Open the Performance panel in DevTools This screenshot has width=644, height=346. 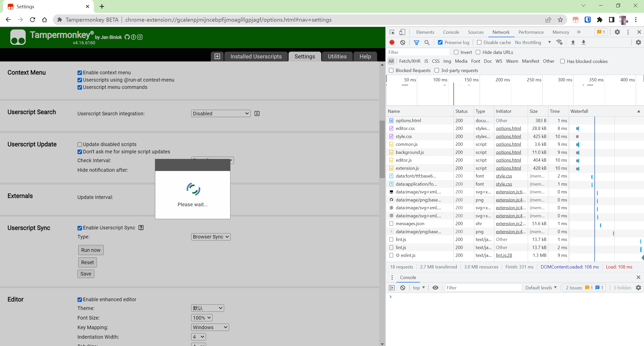click(x=531, y=32)
